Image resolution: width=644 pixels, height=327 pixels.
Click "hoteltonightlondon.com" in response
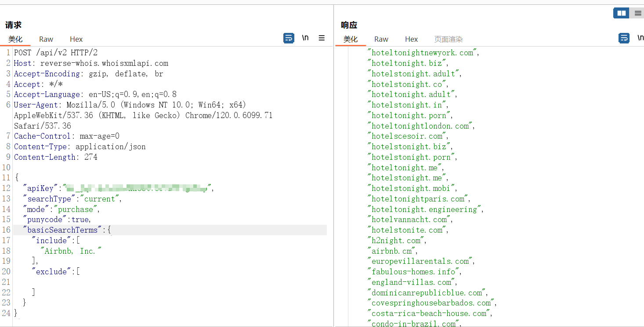tap(420, 126)
